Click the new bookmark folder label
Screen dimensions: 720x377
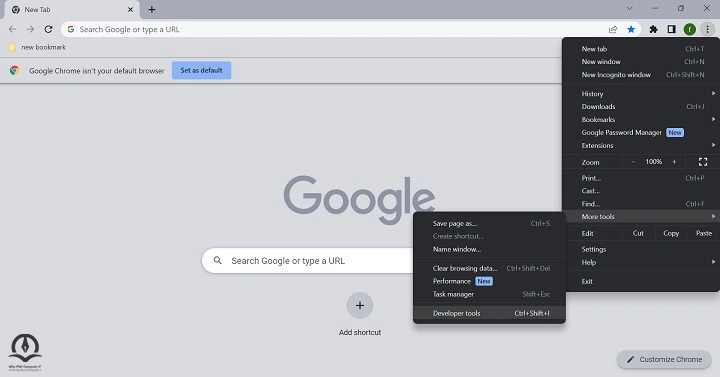[x=44, y=47]
